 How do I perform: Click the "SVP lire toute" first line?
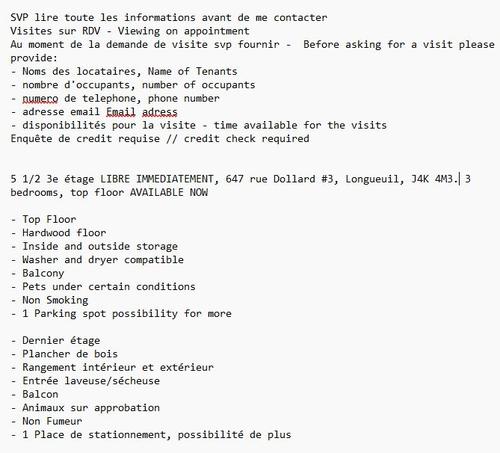point(169,17)
